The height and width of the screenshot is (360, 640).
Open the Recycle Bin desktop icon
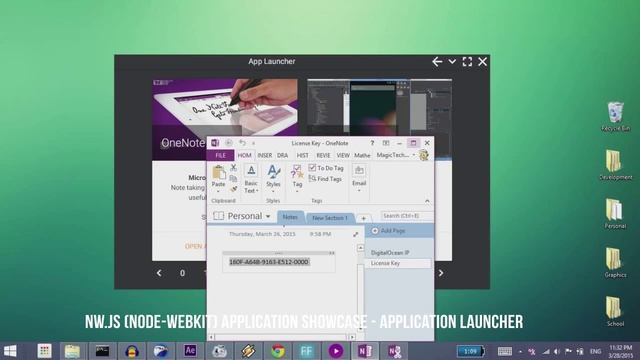click(616, 116)
